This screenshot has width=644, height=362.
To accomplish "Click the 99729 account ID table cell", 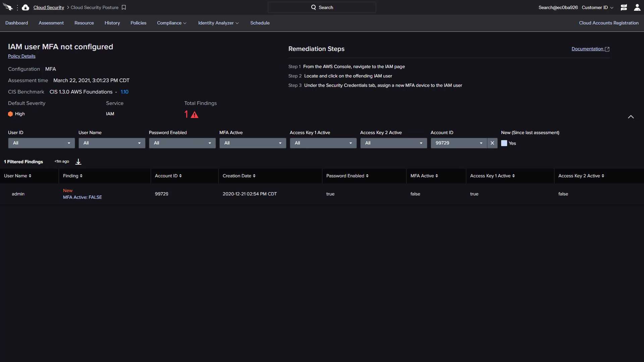I will (162, 194).
